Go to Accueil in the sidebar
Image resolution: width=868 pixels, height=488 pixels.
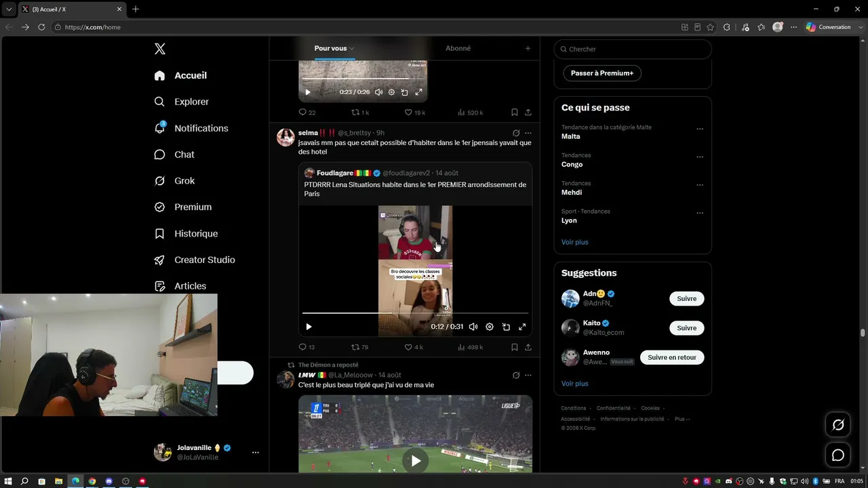(180, 75)
